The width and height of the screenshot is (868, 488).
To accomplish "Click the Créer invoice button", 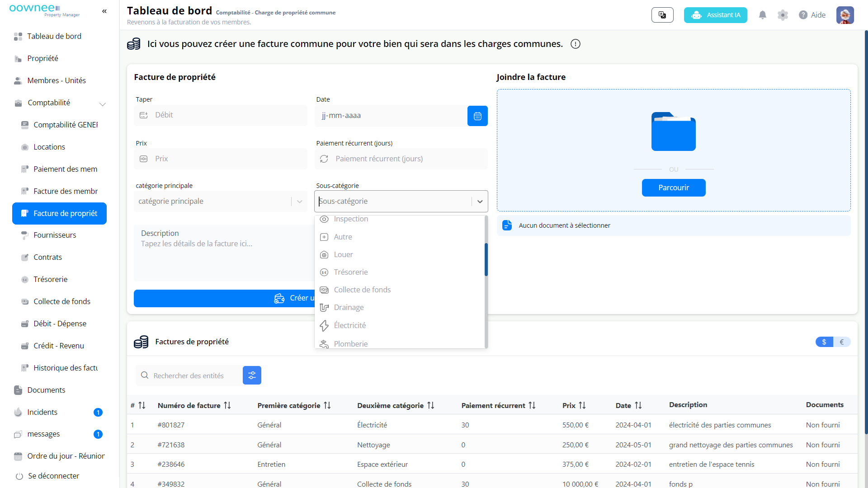I will point(224,298).
